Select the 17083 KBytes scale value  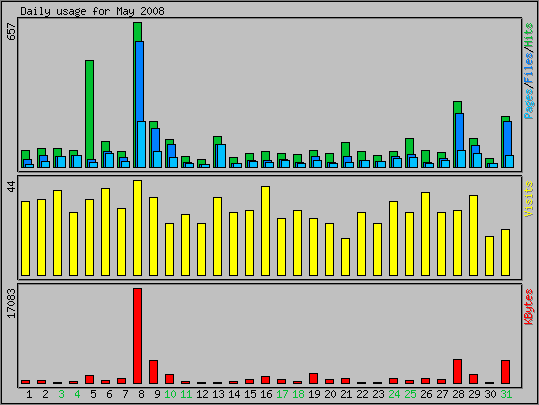[x=11, y=304]
